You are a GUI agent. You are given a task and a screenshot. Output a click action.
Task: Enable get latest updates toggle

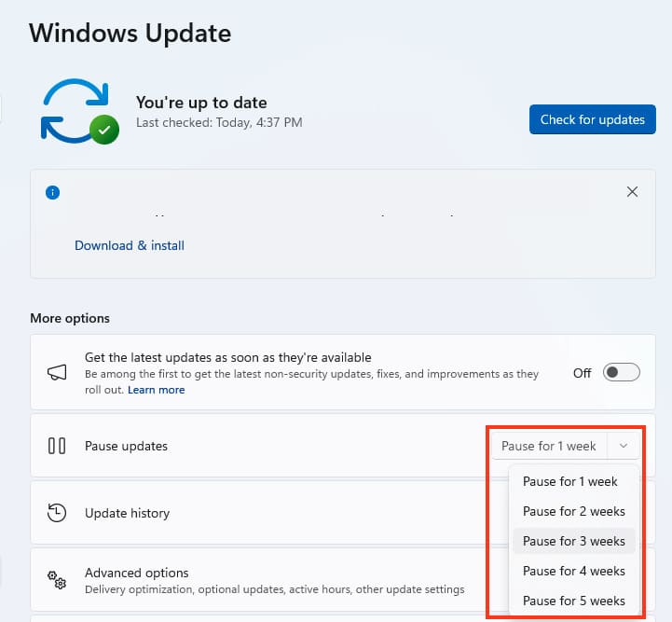tap(622, 373)
